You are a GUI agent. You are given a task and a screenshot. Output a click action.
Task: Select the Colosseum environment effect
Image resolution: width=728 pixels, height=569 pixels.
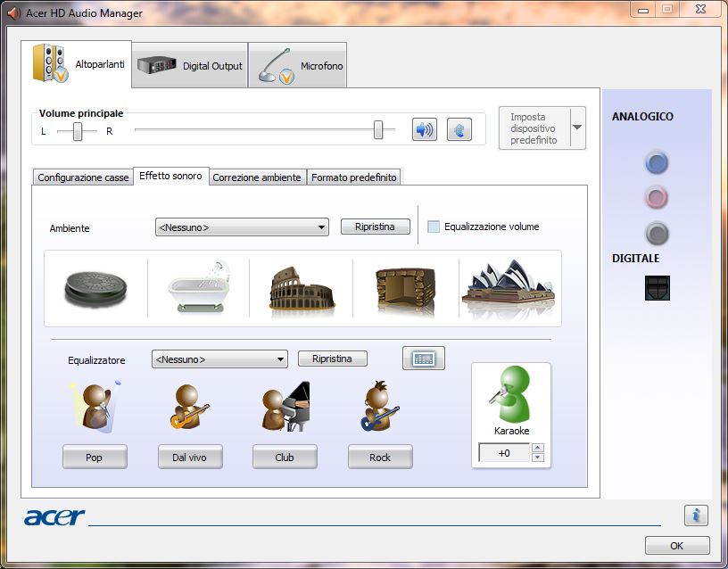(x=302, y=289)
